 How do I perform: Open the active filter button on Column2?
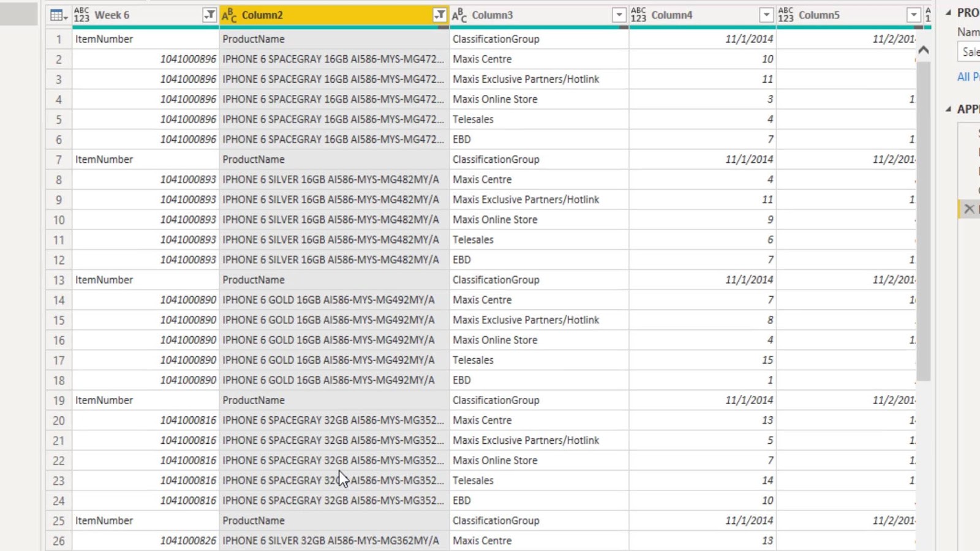click(x=439, y=15)
